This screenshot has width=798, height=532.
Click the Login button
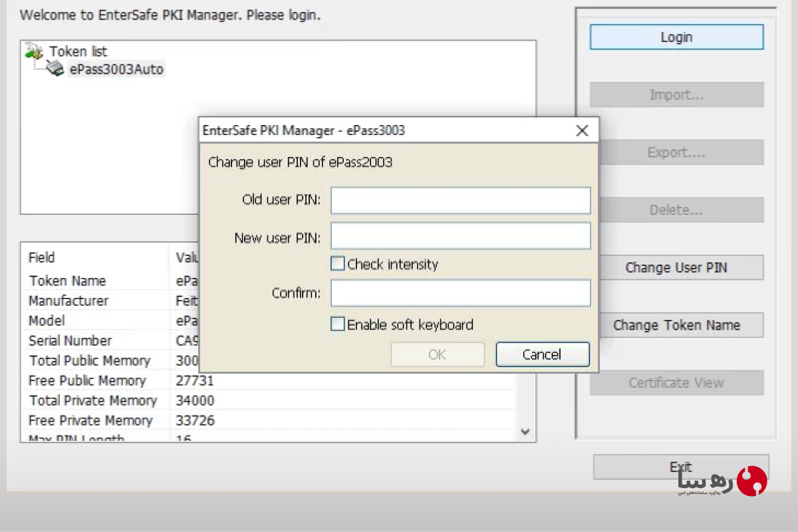(676, 37)
